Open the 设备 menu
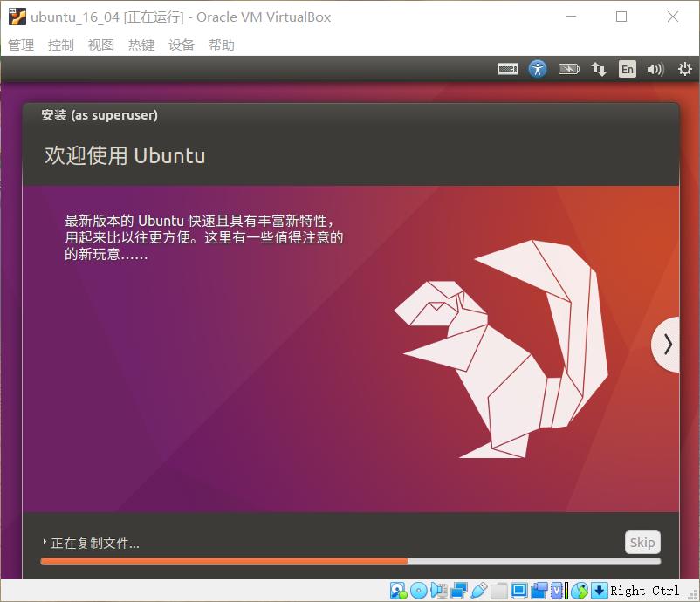700x602 pixels. (182, 44)
